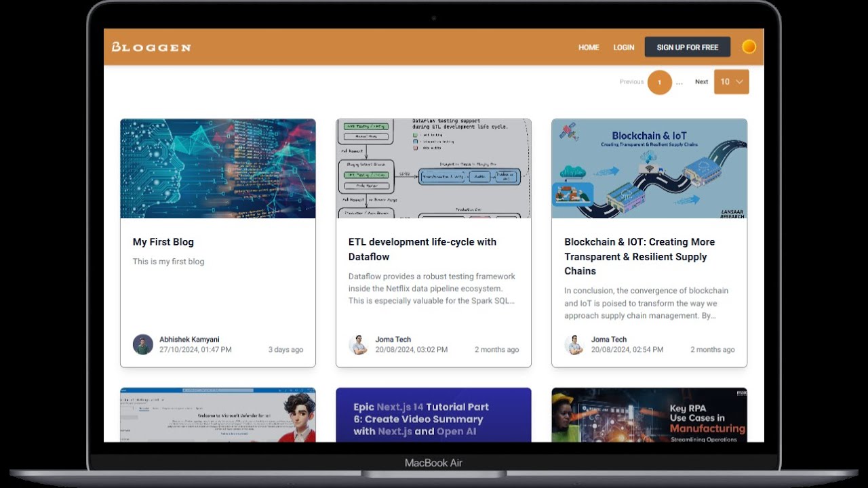Click 'This is my first blog' text

click(x=168, y=262)
